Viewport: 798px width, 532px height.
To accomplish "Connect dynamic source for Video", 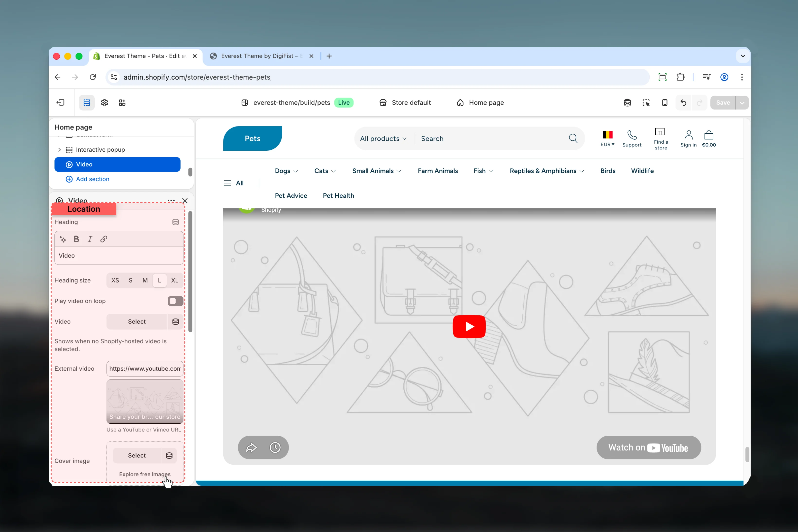I will tap(175, 322).
